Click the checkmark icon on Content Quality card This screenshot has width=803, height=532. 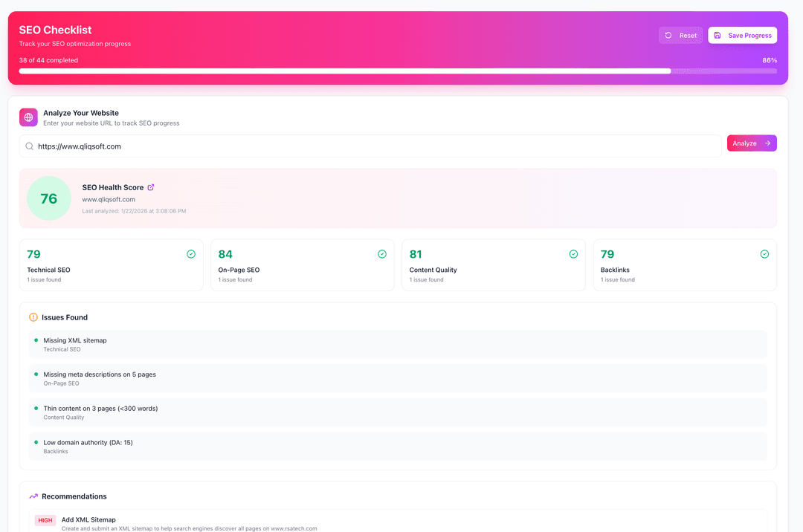tap(573, 254)
